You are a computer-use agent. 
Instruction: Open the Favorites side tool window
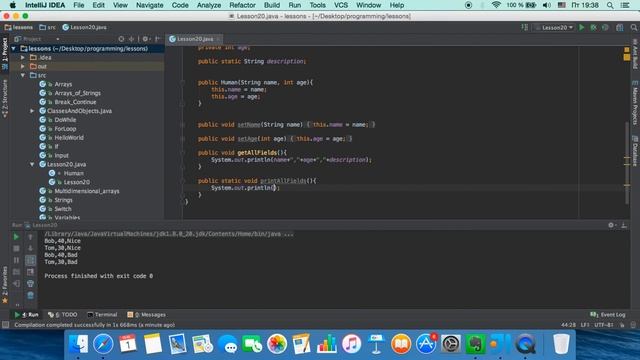click(5, 285)
